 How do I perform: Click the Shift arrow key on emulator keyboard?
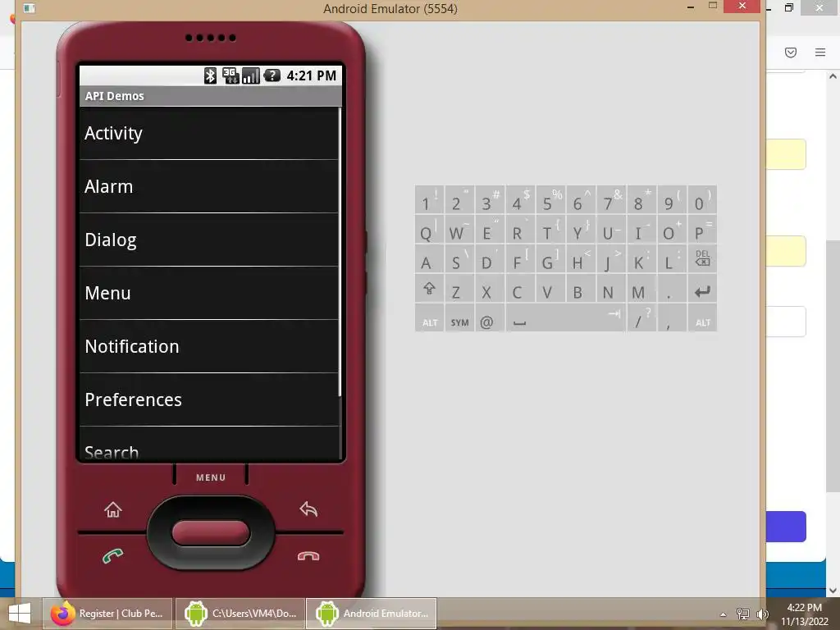[429, 290]
